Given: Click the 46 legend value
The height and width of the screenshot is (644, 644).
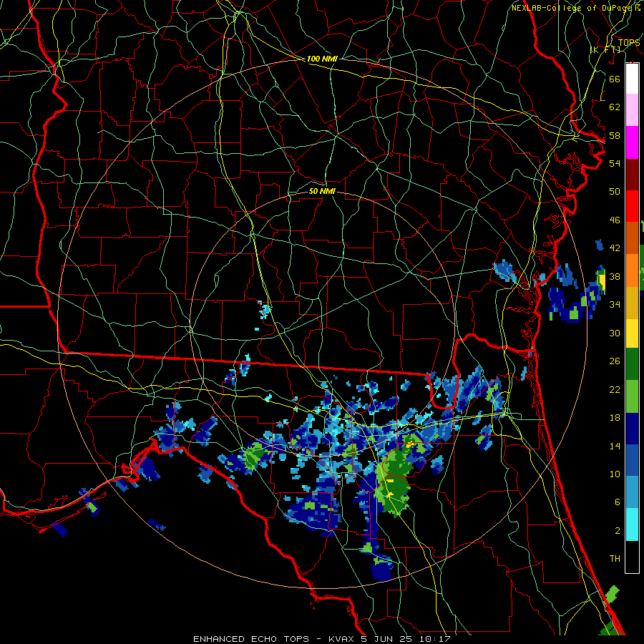Looking at the screenshot, I should click(x=615, y=220).
